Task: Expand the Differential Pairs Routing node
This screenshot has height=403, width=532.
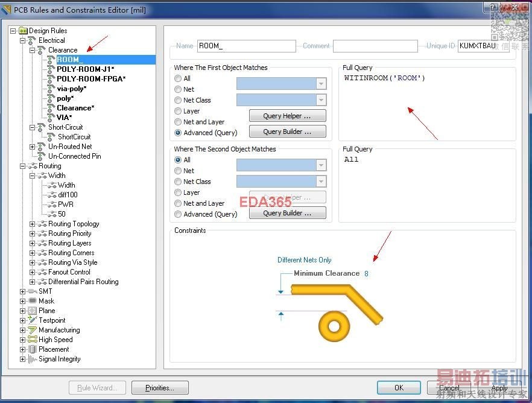Action: point(32,282)
